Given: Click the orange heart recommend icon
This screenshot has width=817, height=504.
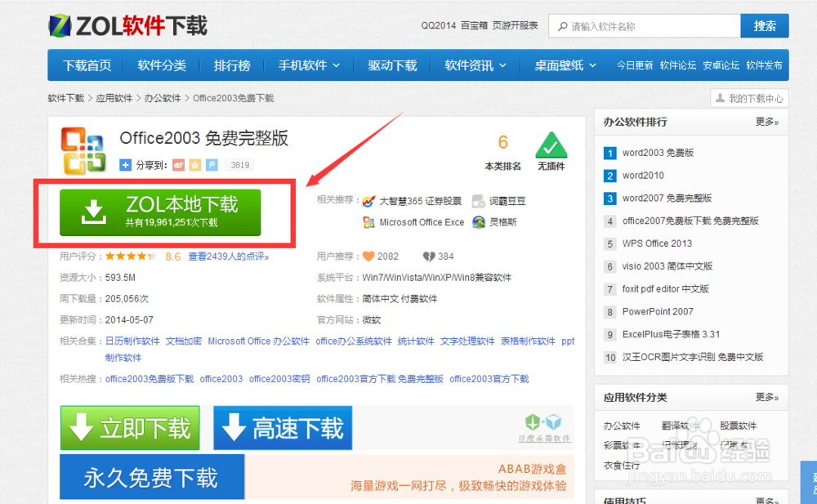Looking at the screenshot, I should click(368, 256).
